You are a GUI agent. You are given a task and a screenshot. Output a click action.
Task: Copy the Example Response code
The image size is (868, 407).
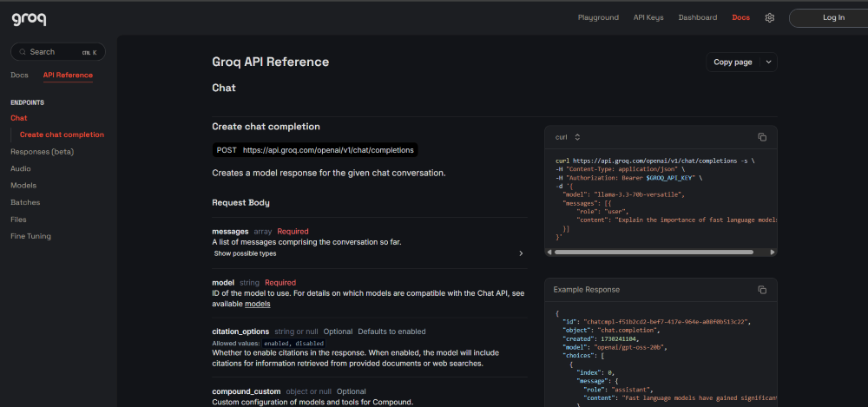pos(762,290)
